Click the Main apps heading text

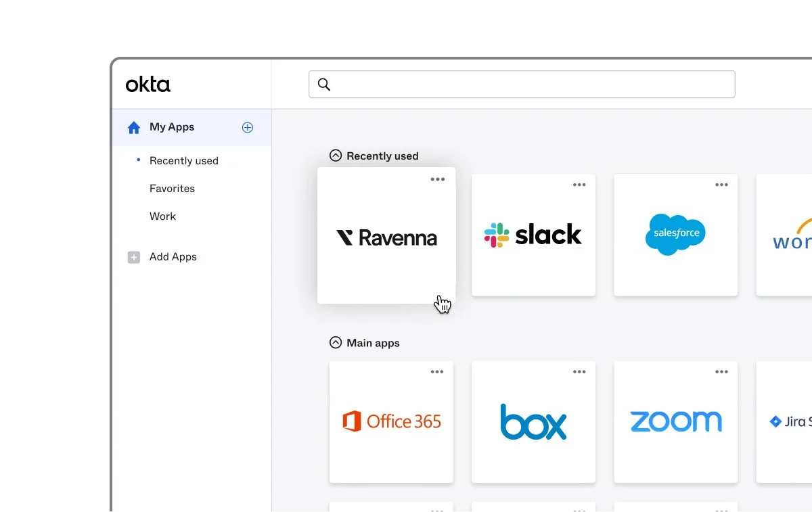[373, 343]
